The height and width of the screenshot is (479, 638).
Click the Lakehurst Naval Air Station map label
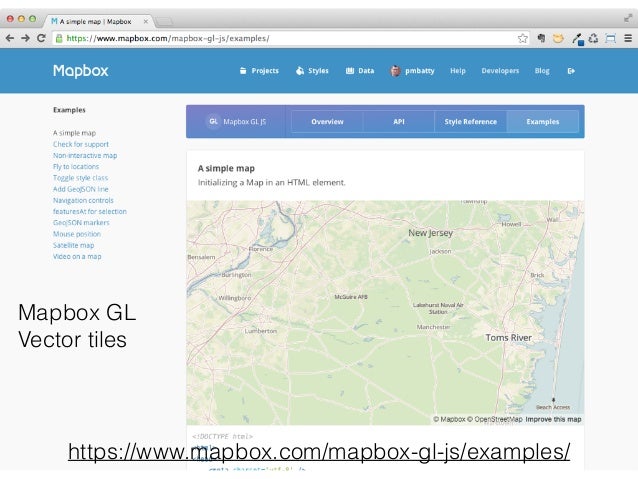pyautogui.click(x=438, y=308)
